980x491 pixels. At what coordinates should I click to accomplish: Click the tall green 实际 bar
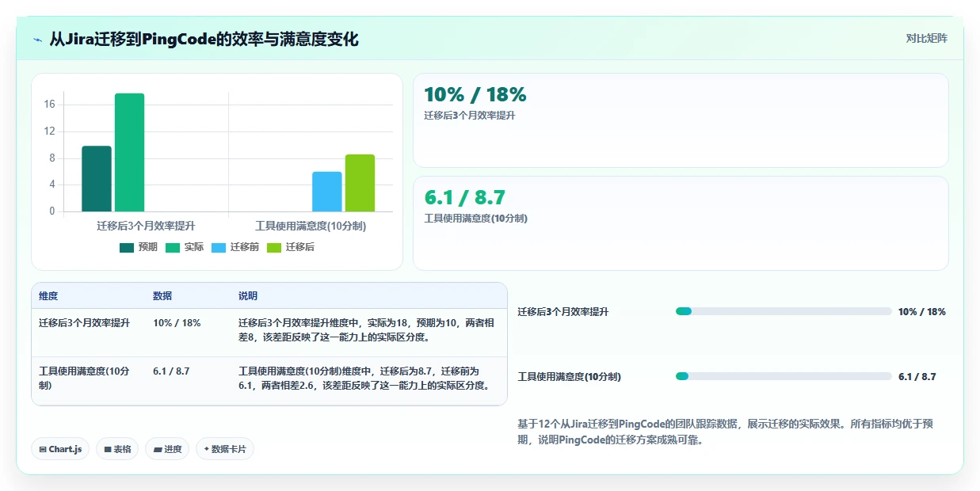pyautogui.click(x=129, y=153)
